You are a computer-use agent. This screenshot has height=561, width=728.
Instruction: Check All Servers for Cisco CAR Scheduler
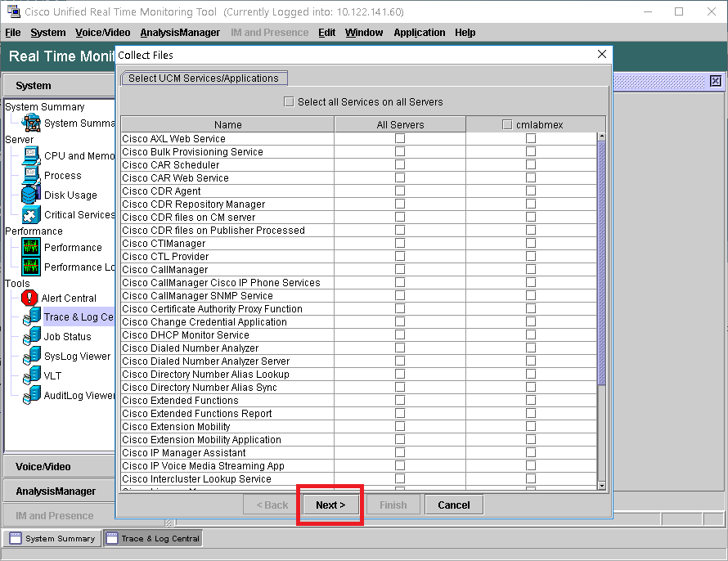[400, 164]
